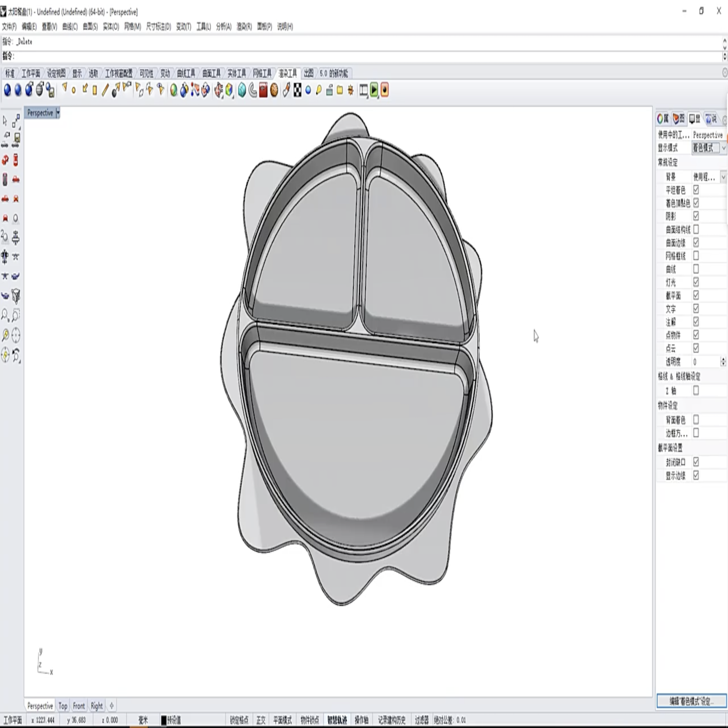Screen dimensions: 728x728
Task: Enable the Z 轴 checkbox
Action: 696,391
